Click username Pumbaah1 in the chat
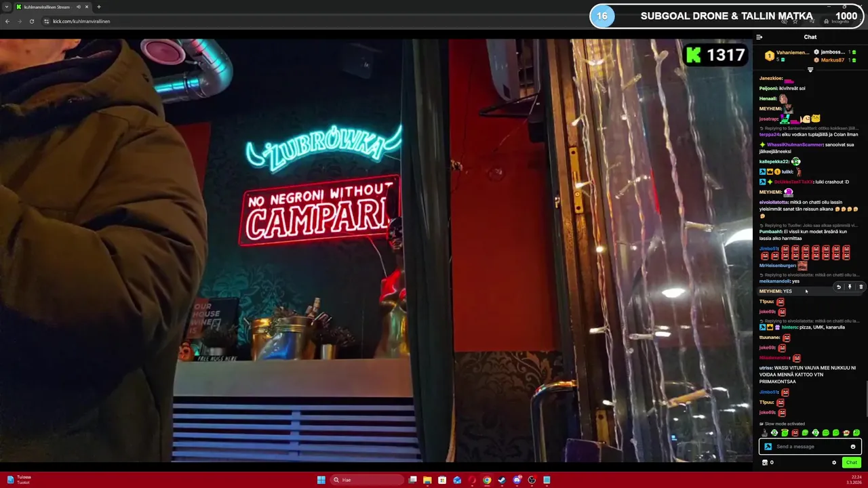Screen dimensions: 868x488 coord(771,231)
